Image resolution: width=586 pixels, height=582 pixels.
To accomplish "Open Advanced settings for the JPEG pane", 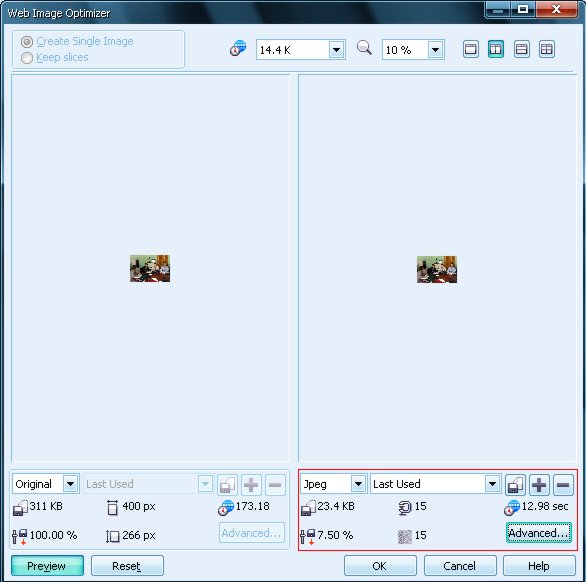I will pos(539,533).
